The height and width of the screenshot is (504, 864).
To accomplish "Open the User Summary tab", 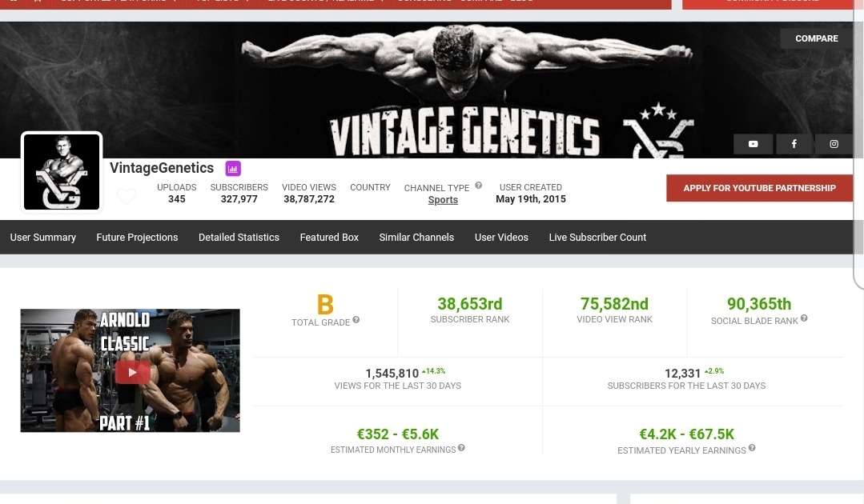I will [43, 238].
